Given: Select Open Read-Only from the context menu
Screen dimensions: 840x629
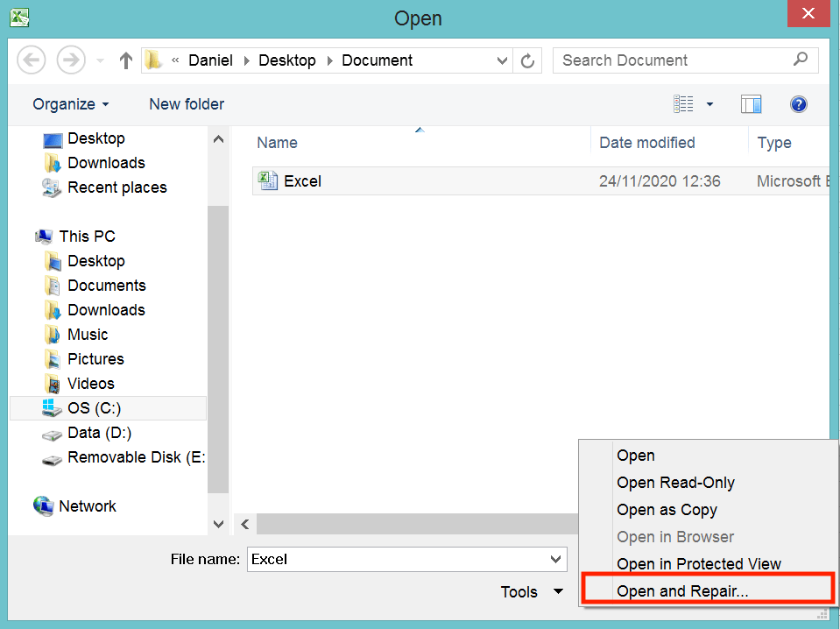Looking at the screenshot, I should click(x=675, y=482).
